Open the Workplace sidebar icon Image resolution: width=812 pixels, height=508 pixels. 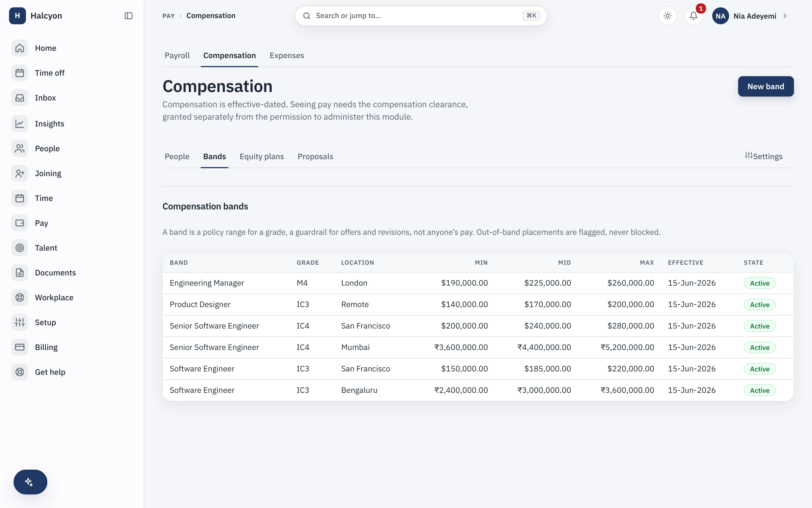coord(20,298)
